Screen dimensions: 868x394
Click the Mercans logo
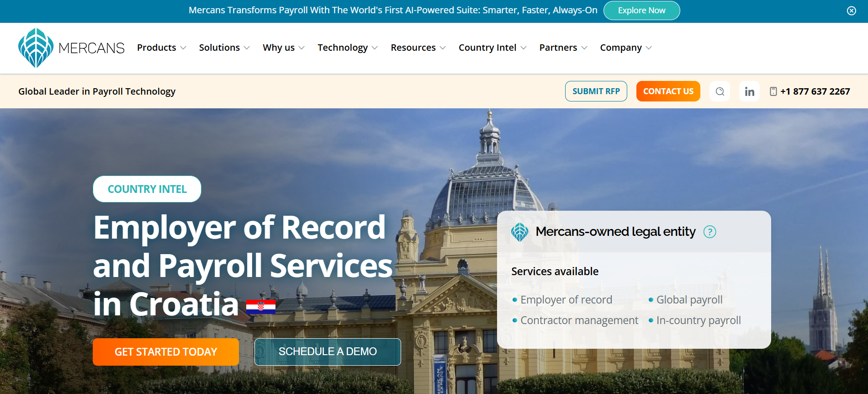point(71,48)
